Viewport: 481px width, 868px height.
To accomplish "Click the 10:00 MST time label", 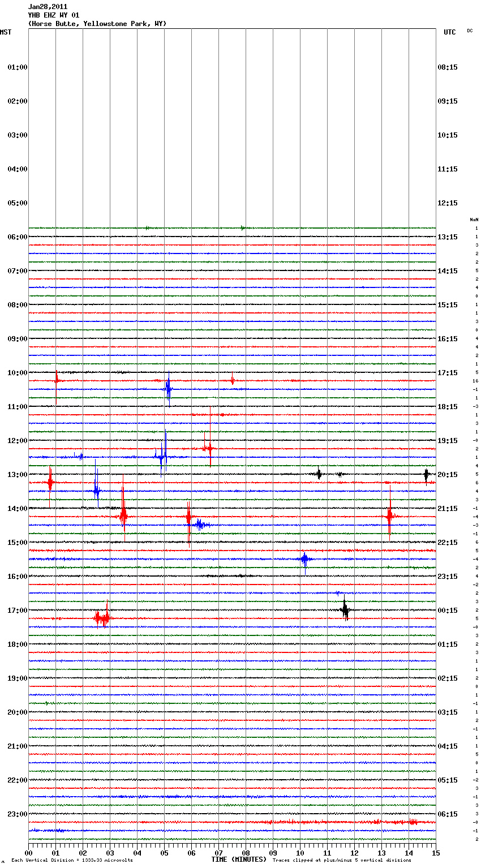I will (18, 373).
